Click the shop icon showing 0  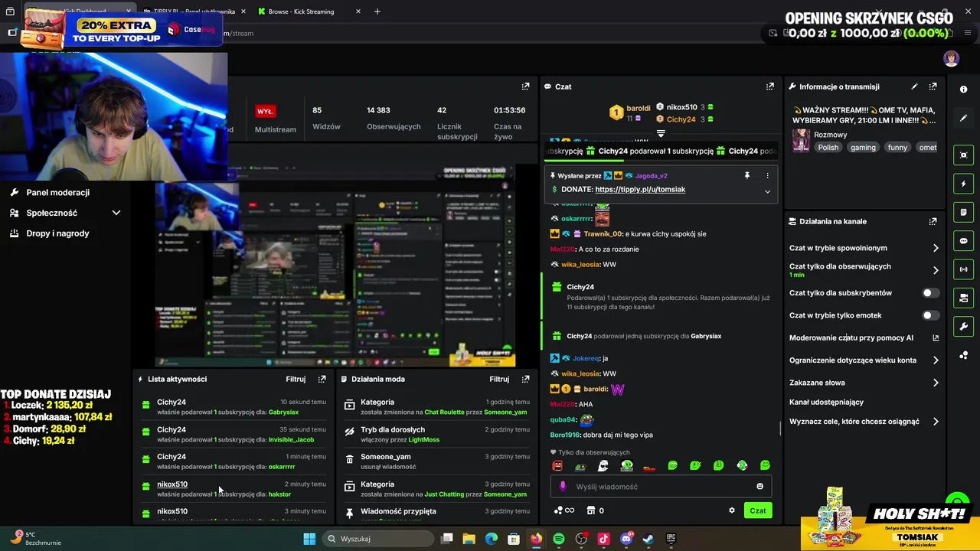(x=595, y=510)
